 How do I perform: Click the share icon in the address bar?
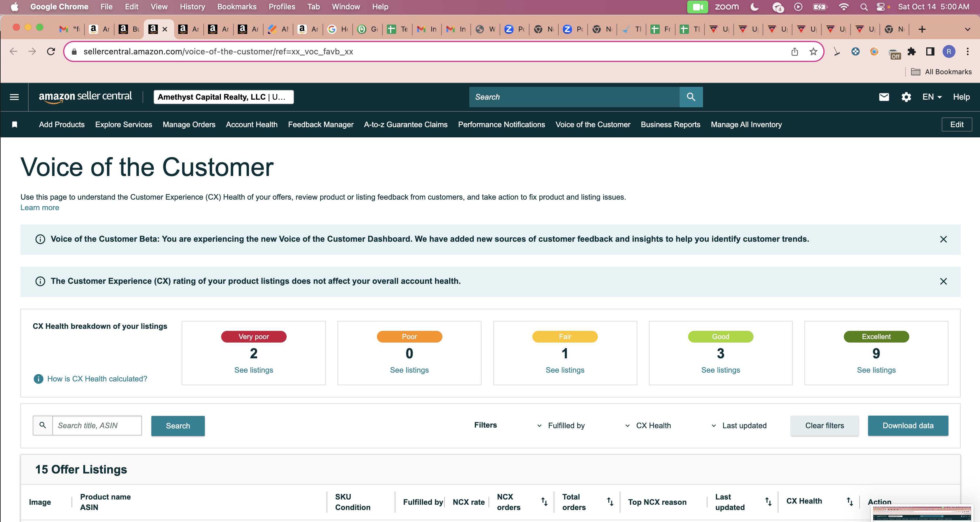click(795, 51)
